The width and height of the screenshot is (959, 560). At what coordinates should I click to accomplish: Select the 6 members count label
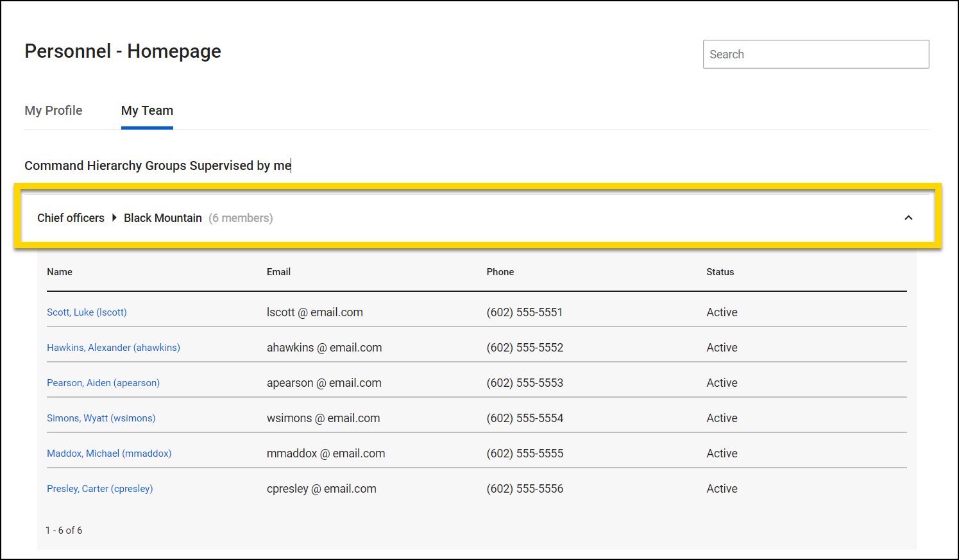[241, 218]
